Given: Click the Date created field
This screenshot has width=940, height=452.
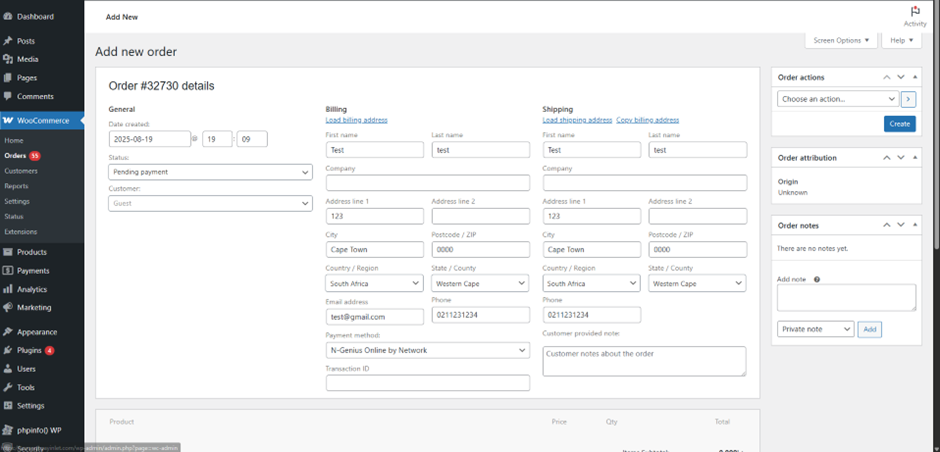Looking at the screenshot, I should [x=150, y=139].
